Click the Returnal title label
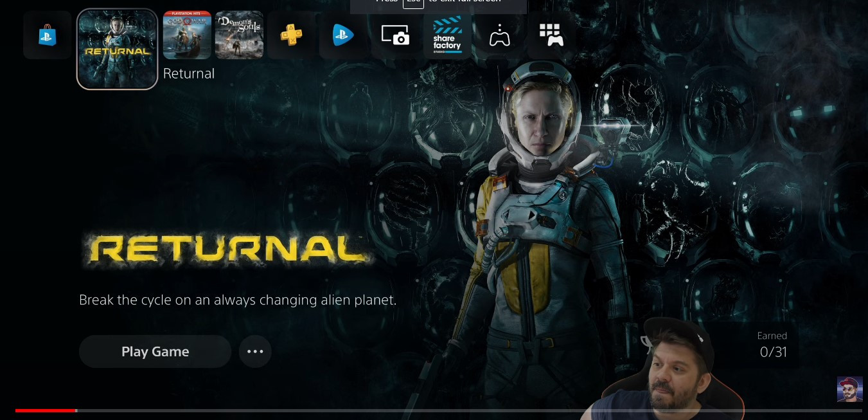This screenshot has width=868, height=420. click(x=189, y=73)
